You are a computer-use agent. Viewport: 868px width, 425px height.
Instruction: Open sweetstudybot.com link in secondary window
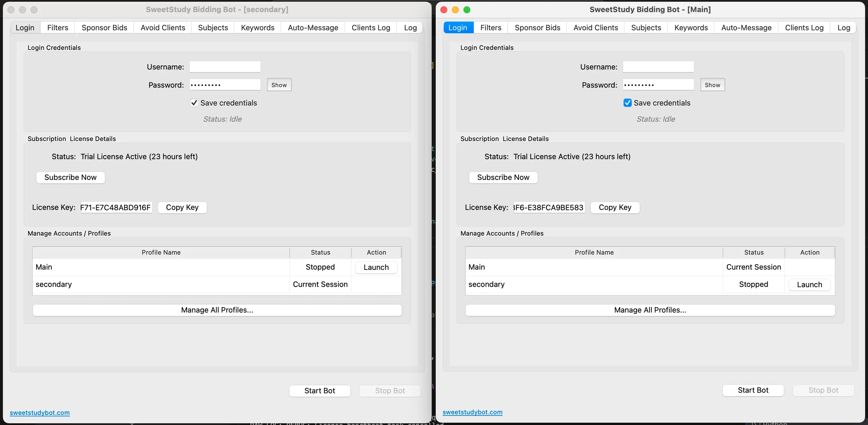click(40, 413)
